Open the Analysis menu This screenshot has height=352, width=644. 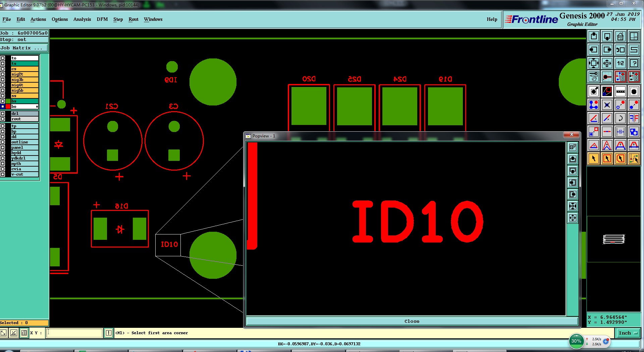[82, 19]
